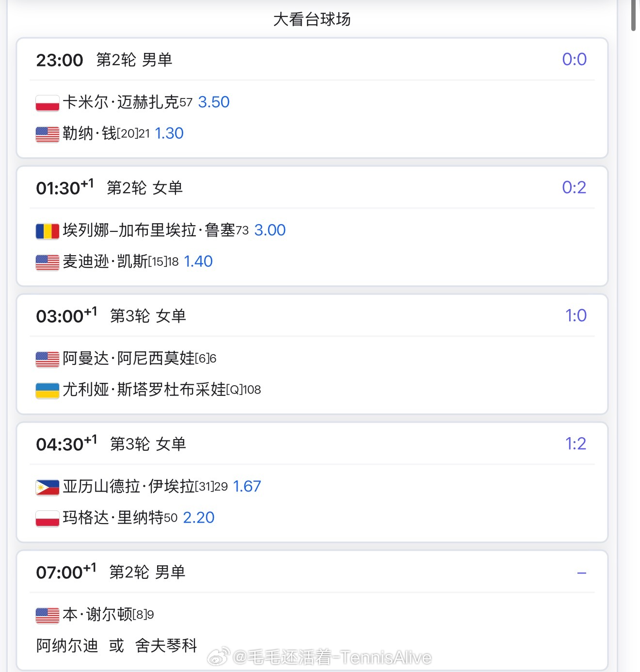Open the 0:0 head-to-head score
This screenshot has height=672, width=640.
point(575,59)
